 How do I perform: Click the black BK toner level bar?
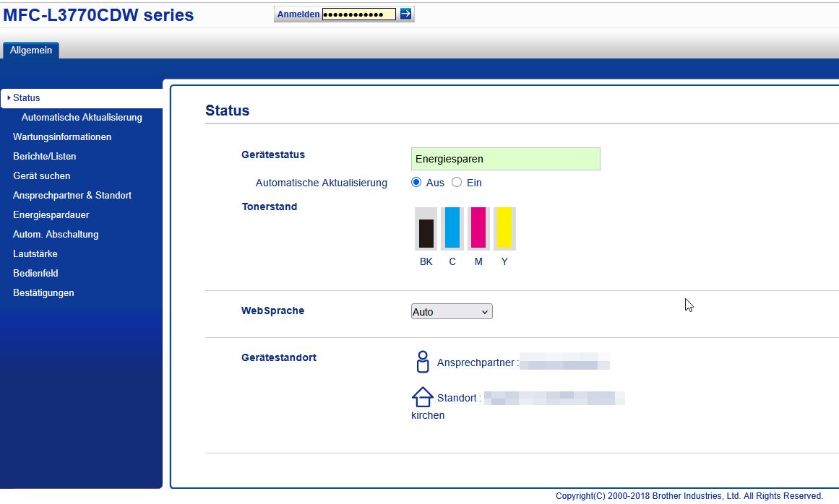click(426, 229)
